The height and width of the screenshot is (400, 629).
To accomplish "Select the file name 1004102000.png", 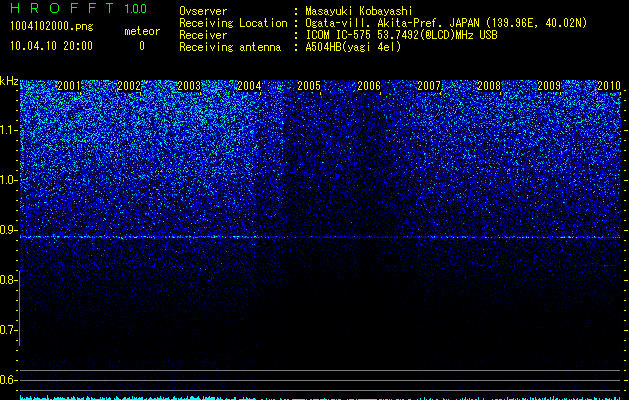I will [x=52, y=27].
